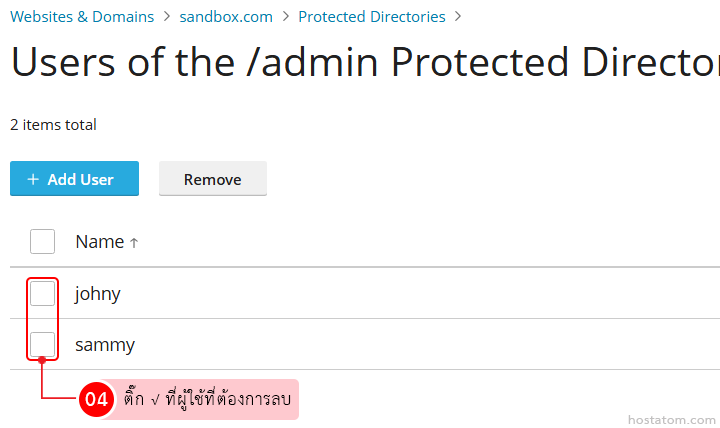This screenshot has height=428, width=720.
Task: Go to Websites & Domains breadcrumb
Action: point(82,17)
